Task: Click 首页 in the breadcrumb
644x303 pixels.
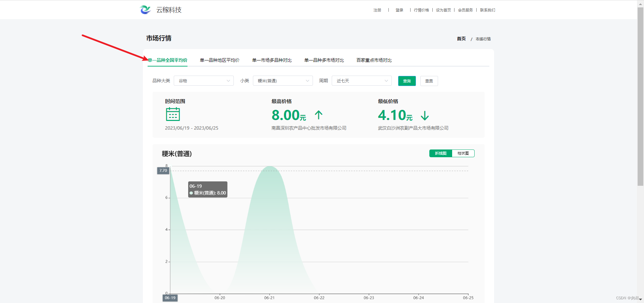Action: tap(461, 39)
